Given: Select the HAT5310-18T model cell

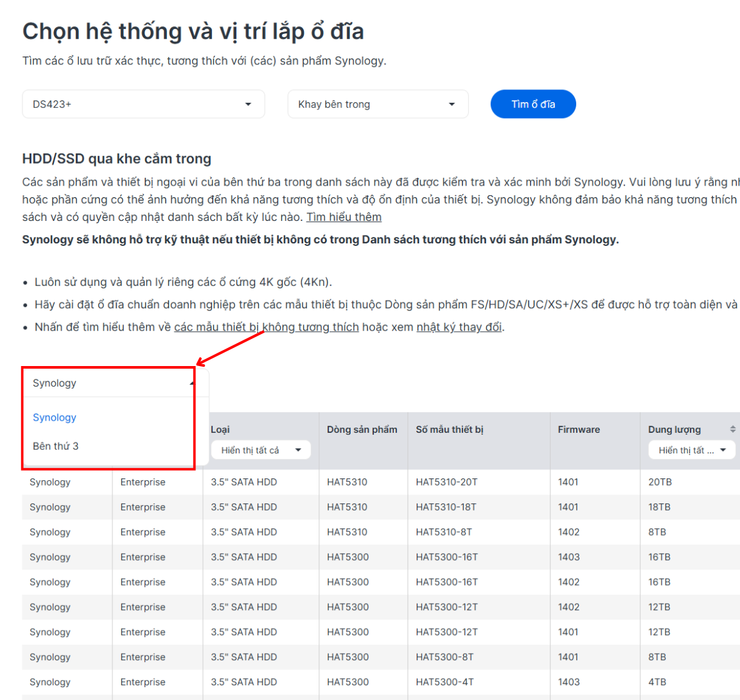Looking at the screenshot, I should (446, 507).
